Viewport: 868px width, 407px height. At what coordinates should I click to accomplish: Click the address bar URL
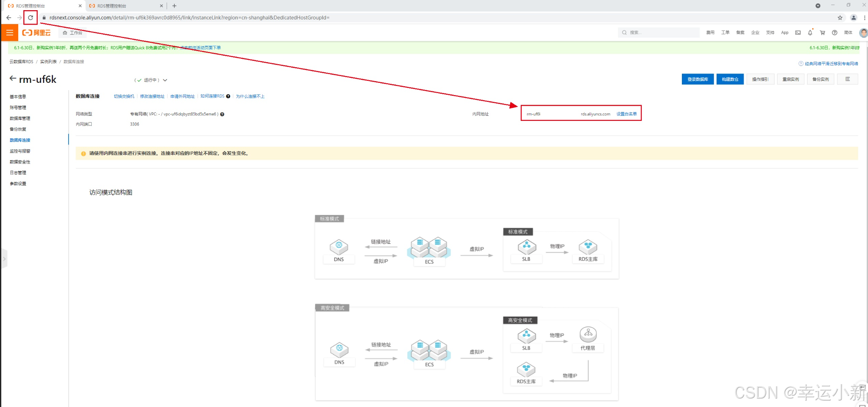[x=190, y=18]
